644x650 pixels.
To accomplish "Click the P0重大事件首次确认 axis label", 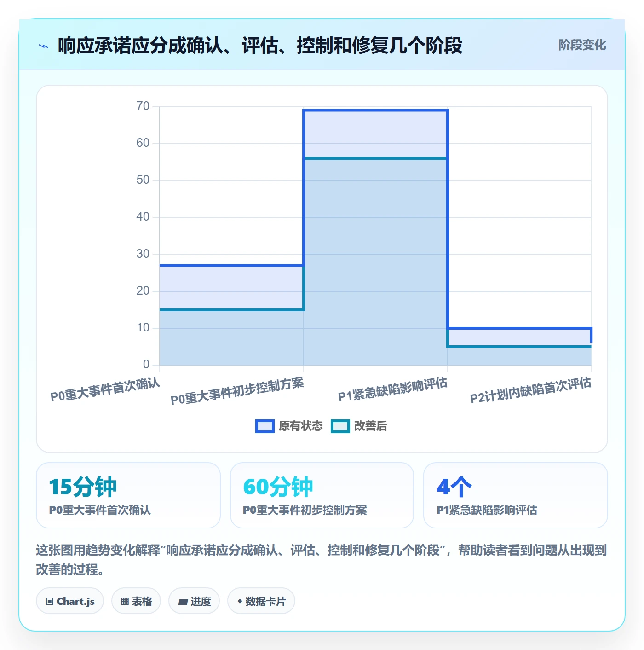I will point(105,389).
